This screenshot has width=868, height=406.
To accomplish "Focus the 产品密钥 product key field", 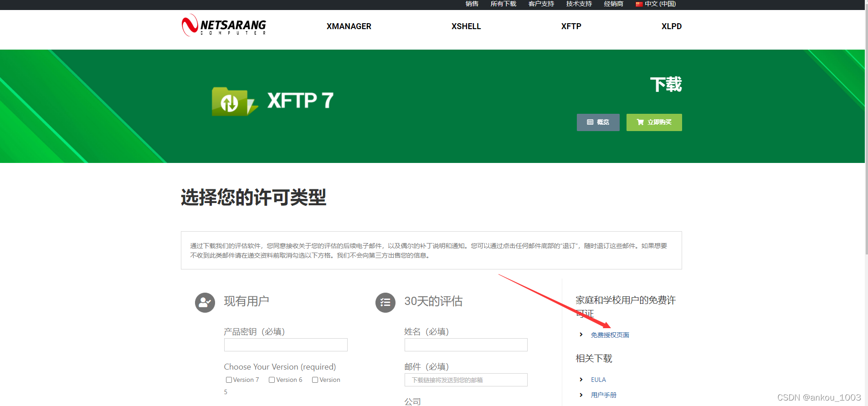I will coord(286,345).
